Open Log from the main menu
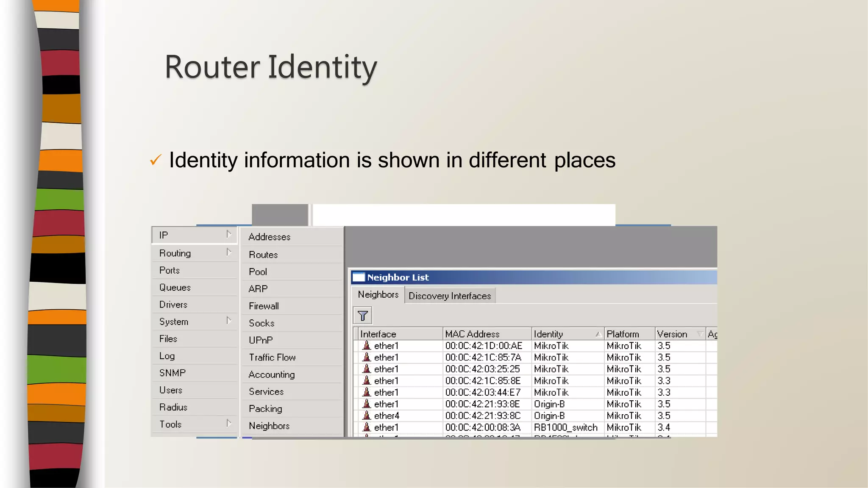Image resolution: width=868 pixels, height=488 pixels. tap(195, 356)
